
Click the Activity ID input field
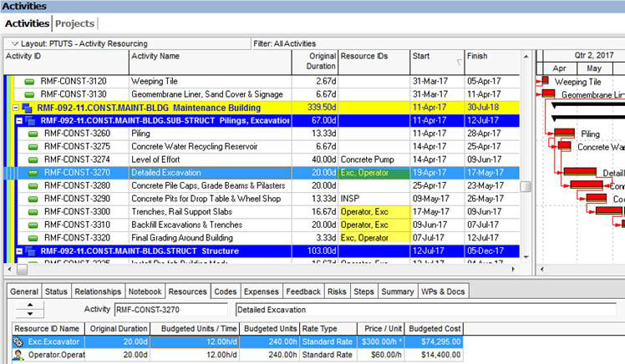pos(172,310)
